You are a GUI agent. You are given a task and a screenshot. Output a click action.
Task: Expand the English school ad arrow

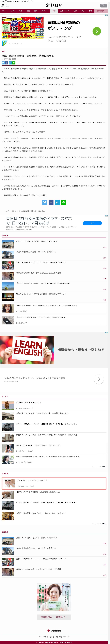[x=99, y=379]
